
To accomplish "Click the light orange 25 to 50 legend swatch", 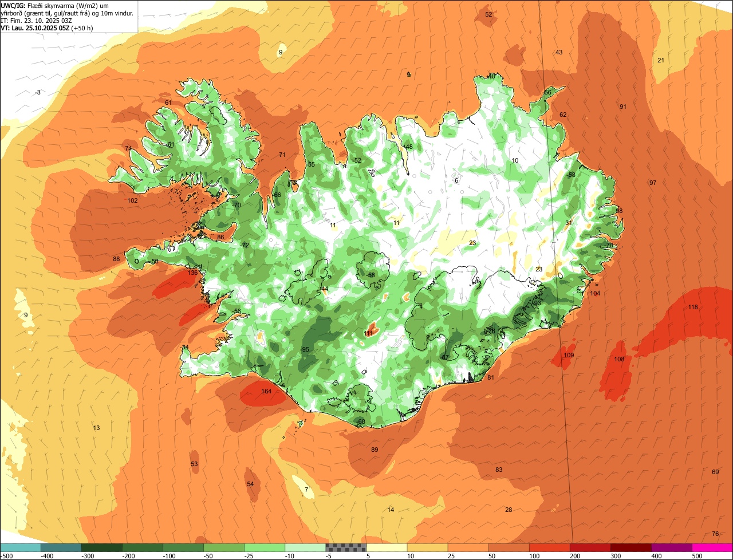I will (468, 547).
